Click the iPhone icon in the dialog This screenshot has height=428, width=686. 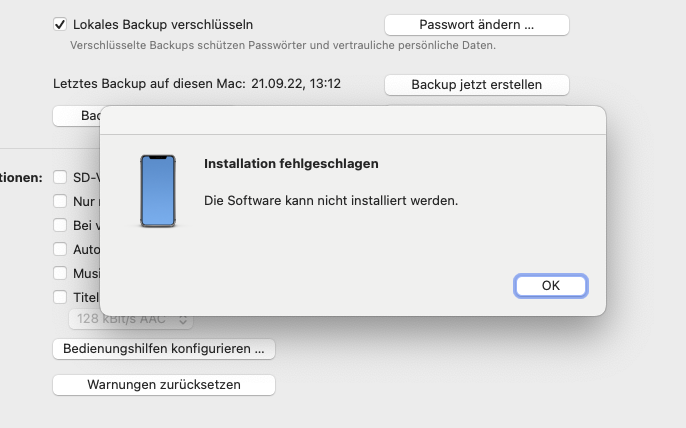pos(157,191)
